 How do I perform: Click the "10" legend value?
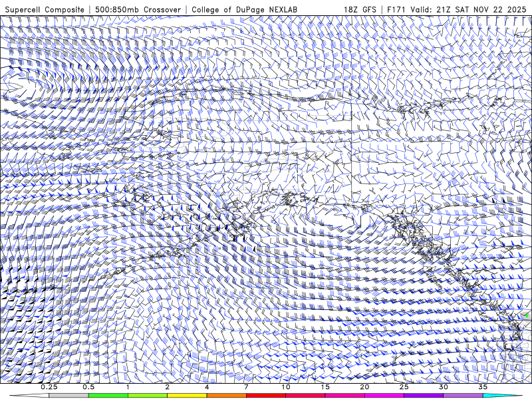286,387
